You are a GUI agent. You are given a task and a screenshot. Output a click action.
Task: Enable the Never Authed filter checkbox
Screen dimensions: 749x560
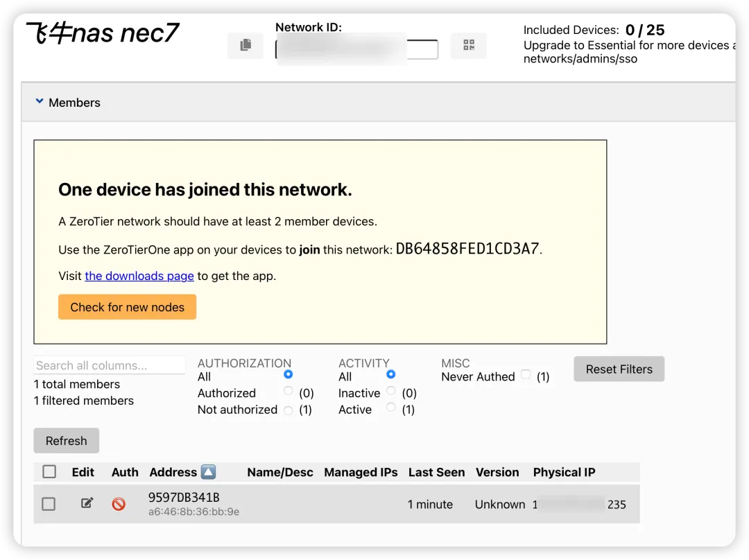(x=526, y=374)
